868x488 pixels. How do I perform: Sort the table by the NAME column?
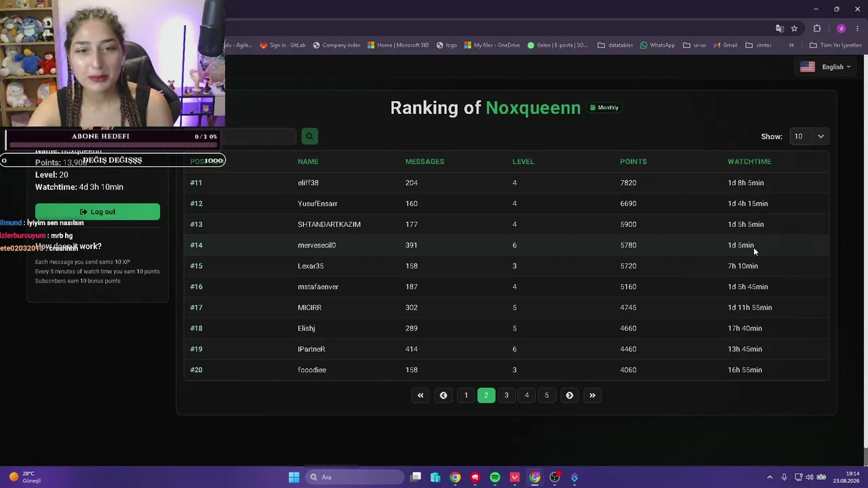[x=308, y=161]
